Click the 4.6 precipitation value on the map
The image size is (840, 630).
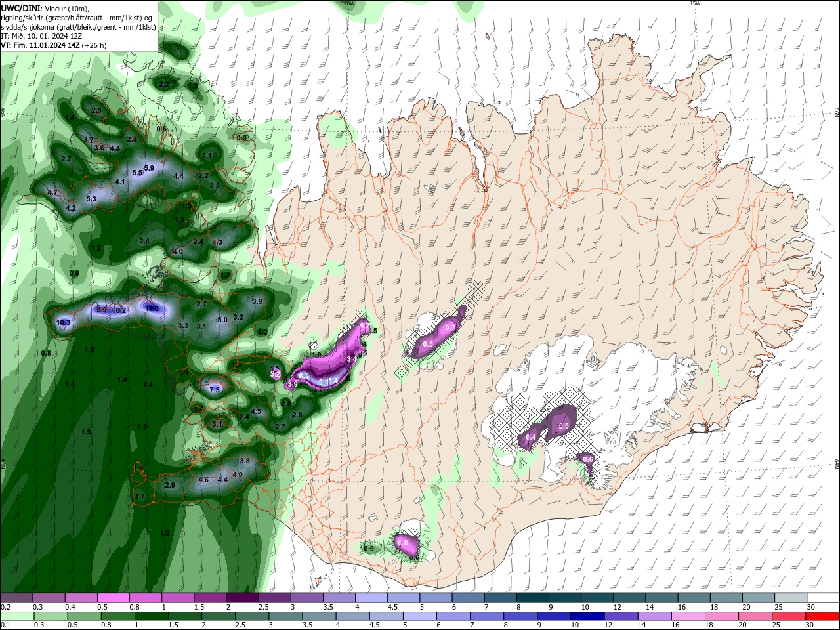[x=203, y=480]
